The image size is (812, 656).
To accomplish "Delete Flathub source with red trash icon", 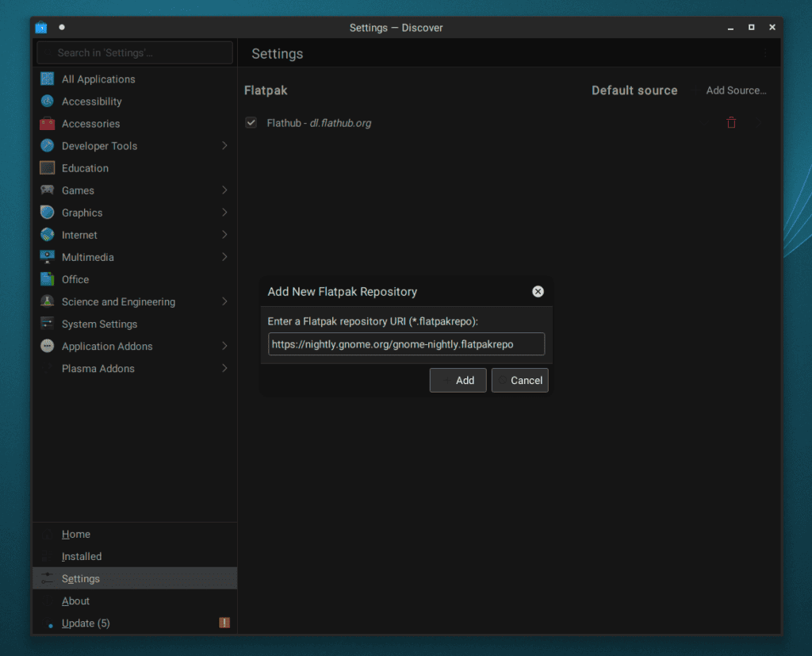I will (x=731, y=123).
